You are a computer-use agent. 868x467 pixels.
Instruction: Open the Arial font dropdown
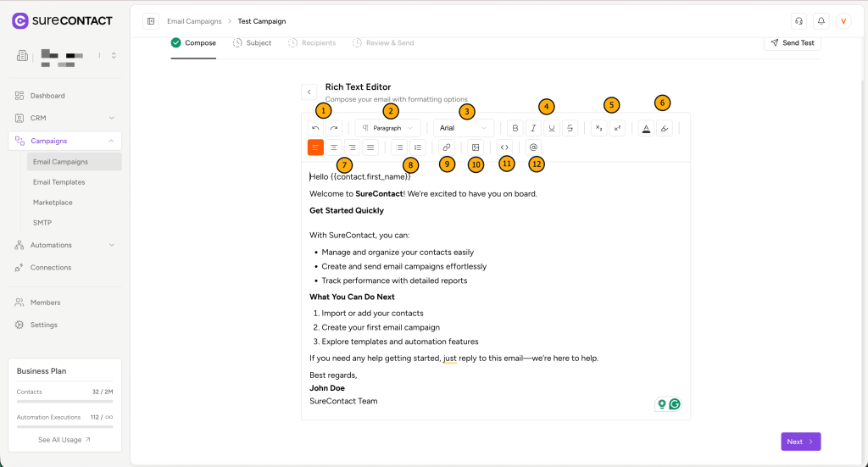[x=464, y=128]
